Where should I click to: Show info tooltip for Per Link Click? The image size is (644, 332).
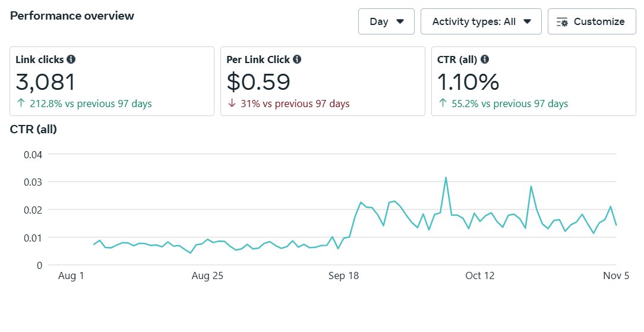(297, 59)
